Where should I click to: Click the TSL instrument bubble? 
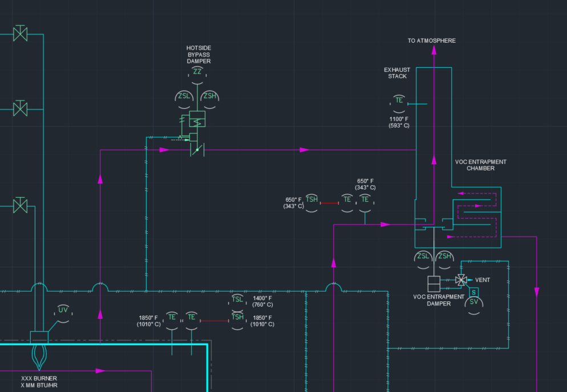(x=237, y=303)
